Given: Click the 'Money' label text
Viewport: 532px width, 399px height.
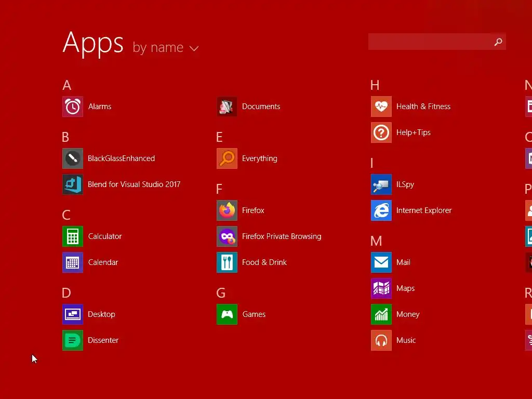Looking at the screenshot, I should (408, 314).
